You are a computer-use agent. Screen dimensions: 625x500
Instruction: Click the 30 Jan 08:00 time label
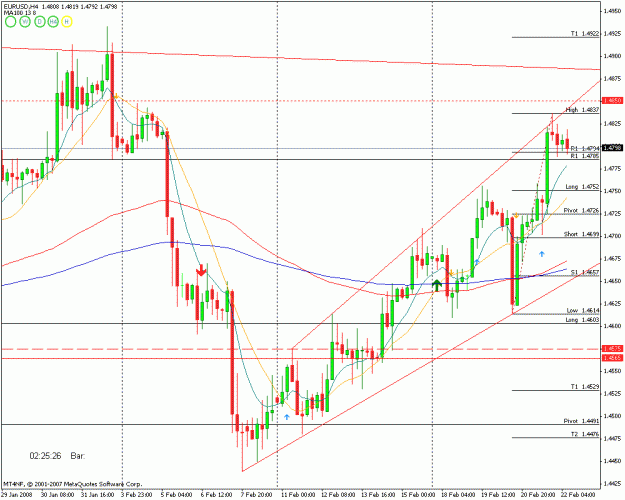point(56,495)
